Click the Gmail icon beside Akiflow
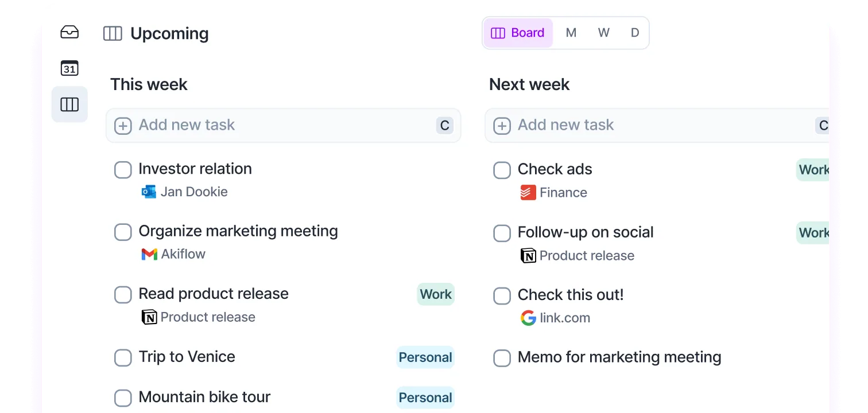 coord(149,254)
